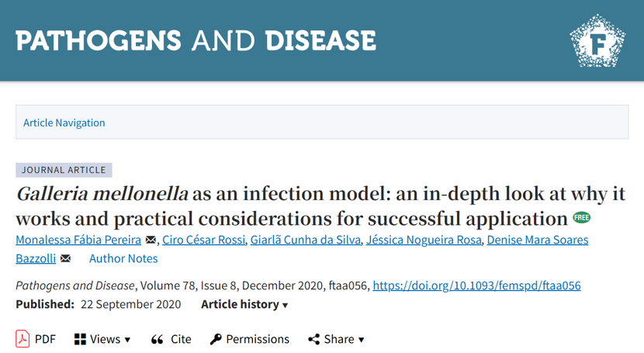Click envelope icon next to Bazzolli
Screen dimensions: 644x353
tap(66, 258)
